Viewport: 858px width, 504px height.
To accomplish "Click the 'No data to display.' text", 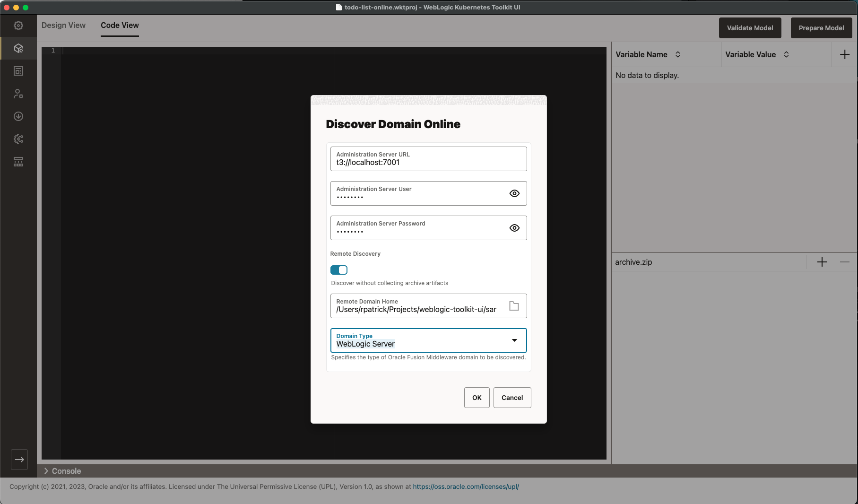I will point(647,75).
